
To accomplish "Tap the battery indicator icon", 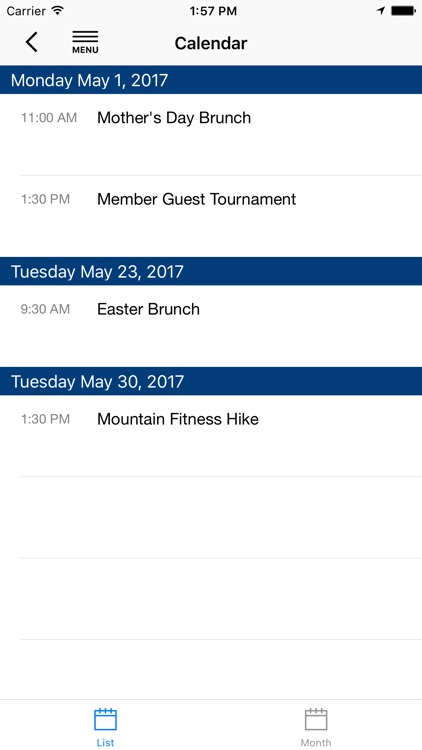I will [403, 11].
